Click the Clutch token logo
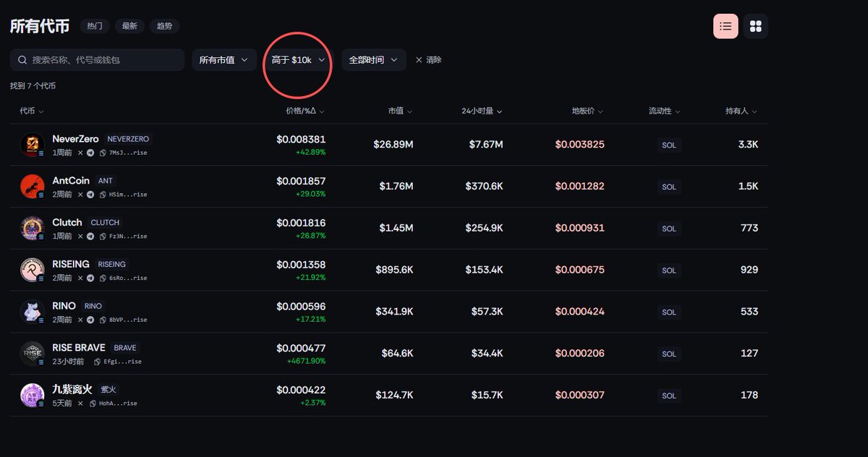The height and width of the screenshot is (457, 868). coord(33,228)
